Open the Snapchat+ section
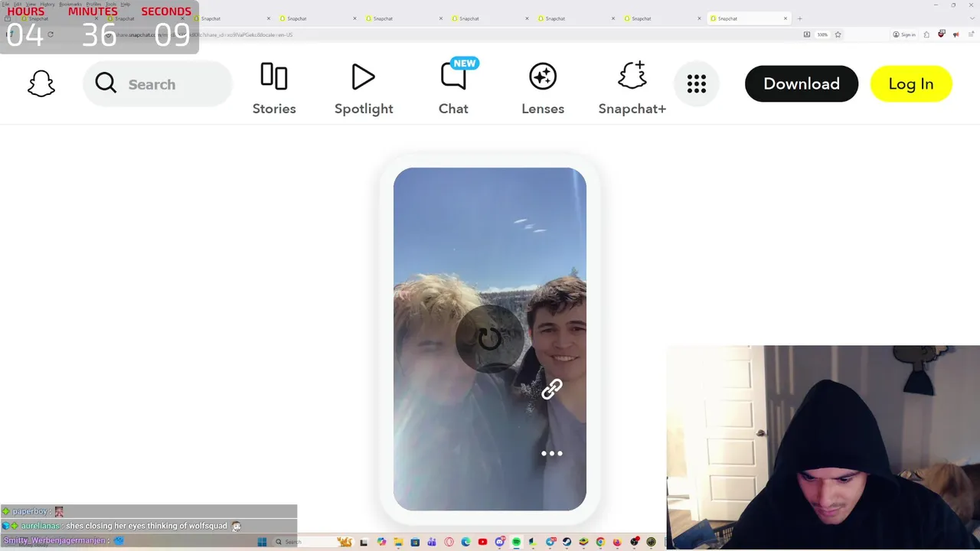The image size is (980, 551). point(632,90)
